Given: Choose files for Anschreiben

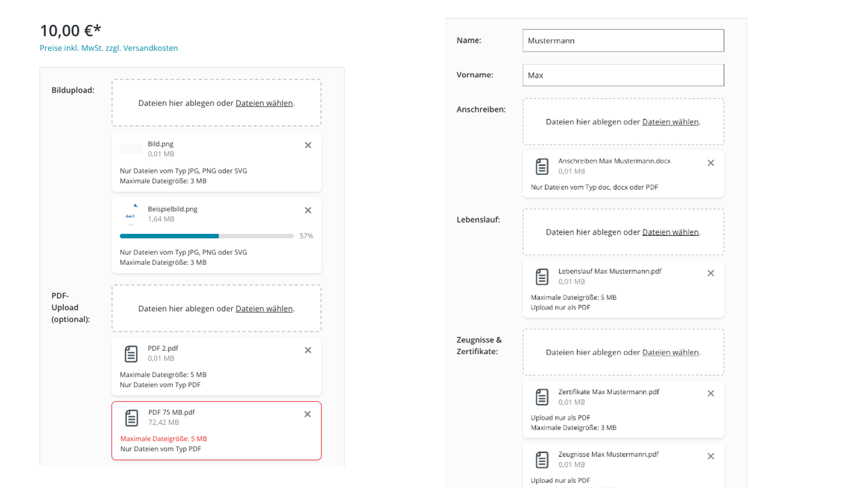Looking at the screenshot, I should coord(670,122).
